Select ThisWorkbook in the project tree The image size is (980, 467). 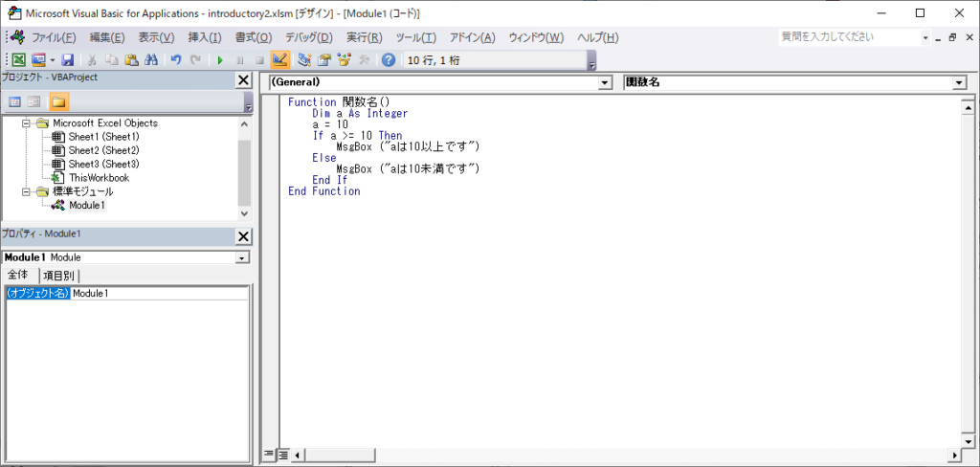click(x=98, y=177)
